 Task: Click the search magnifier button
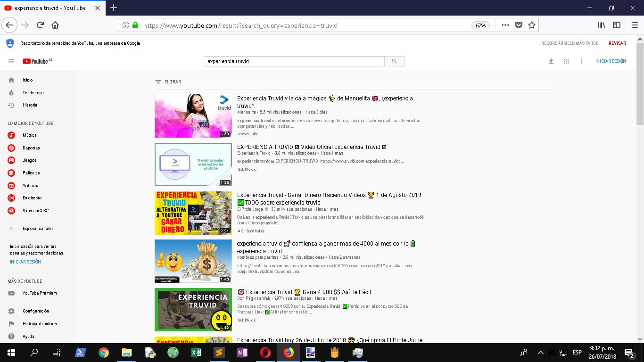(x=394, y=61)
